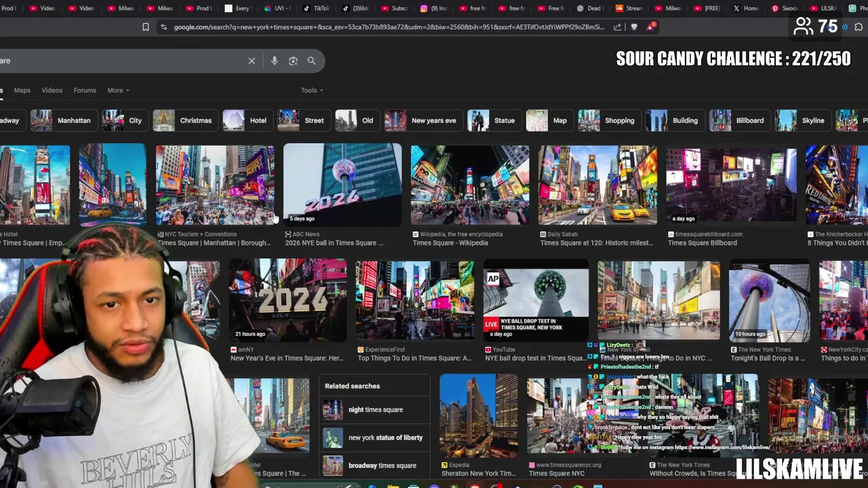Viewport: 868px width, 488px height.
Task: Open the 'UVI -' browser tab
Action: point(277,8)
